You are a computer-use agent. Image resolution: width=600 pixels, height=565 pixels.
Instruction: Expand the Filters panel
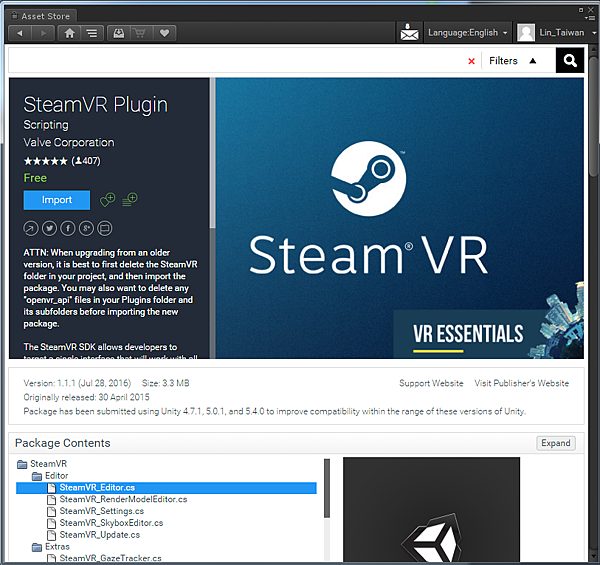(x=513, y=61)
